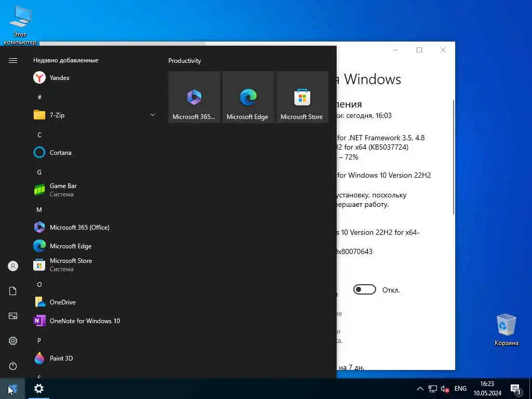The image size is (532, 399).
Task: Open the user account icon in Start
Action: point(13,266)
